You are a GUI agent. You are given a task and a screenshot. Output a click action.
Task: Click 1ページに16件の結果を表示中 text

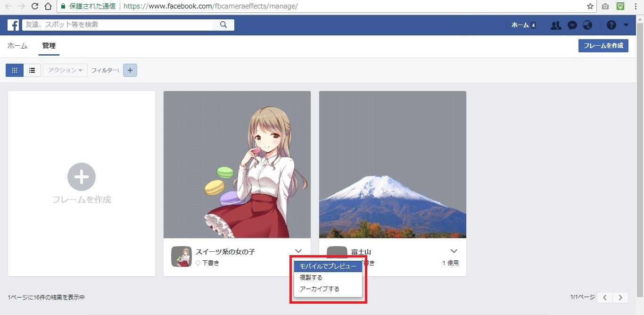pyautogui.click(x=46, y=298)
